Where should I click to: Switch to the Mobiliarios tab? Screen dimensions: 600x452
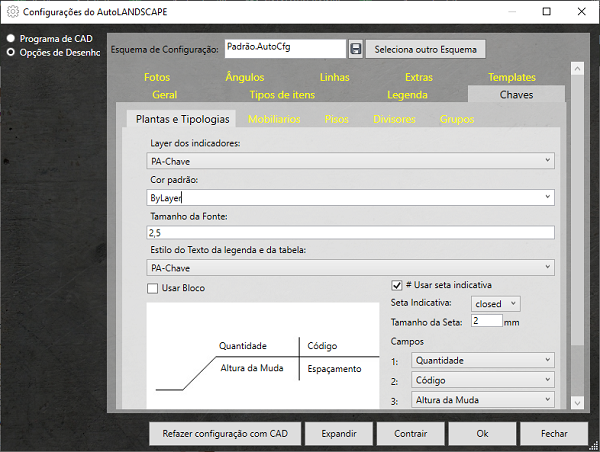[x=273, y=119]
